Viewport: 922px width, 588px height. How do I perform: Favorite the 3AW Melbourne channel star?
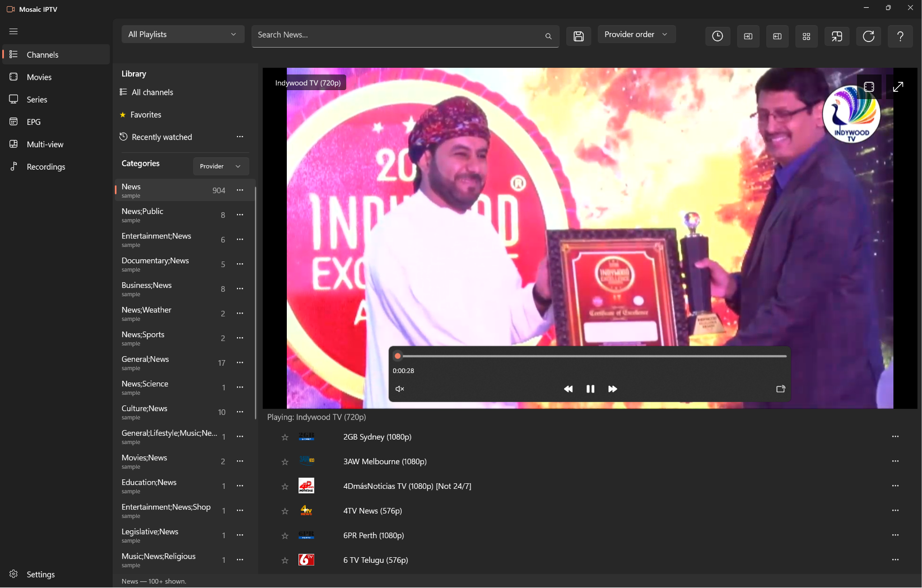point(285,462)
